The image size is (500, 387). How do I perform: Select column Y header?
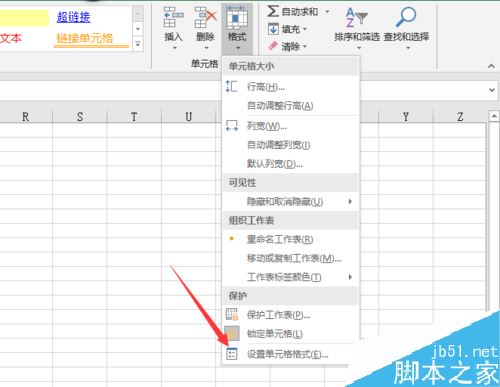point(406,117)
